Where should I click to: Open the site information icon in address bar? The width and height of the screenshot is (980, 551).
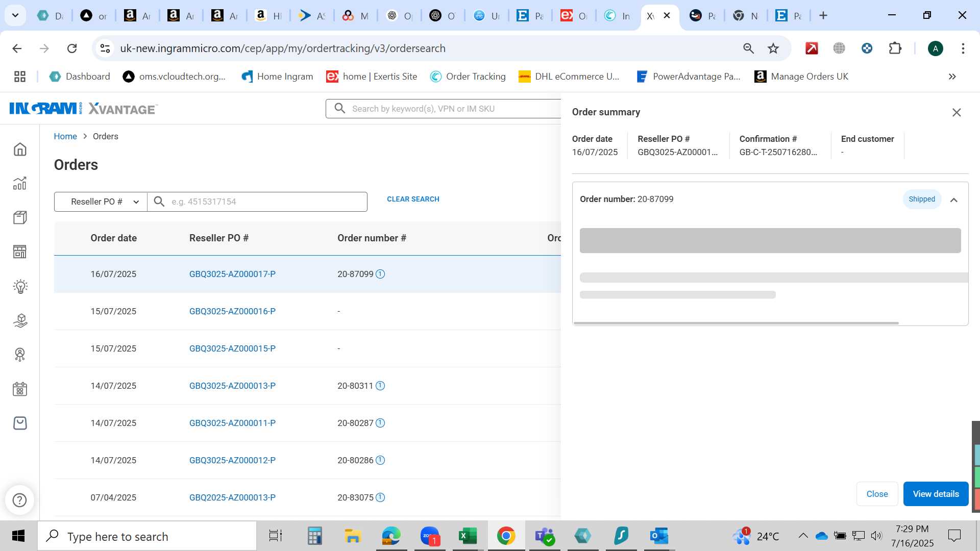[x=105, y=48]
